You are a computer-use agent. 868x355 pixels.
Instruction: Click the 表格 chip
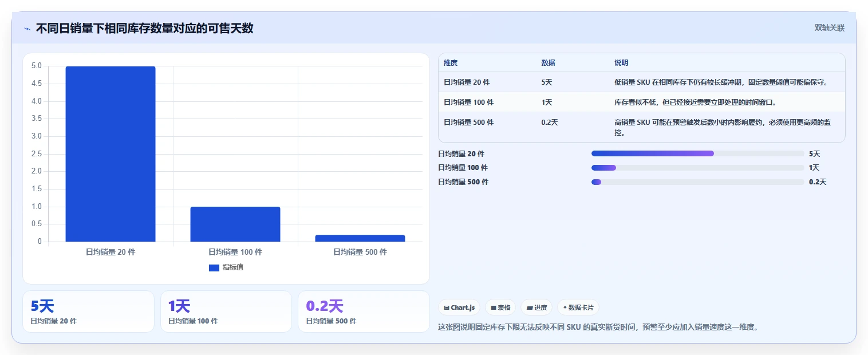click(x=500, y=307)
